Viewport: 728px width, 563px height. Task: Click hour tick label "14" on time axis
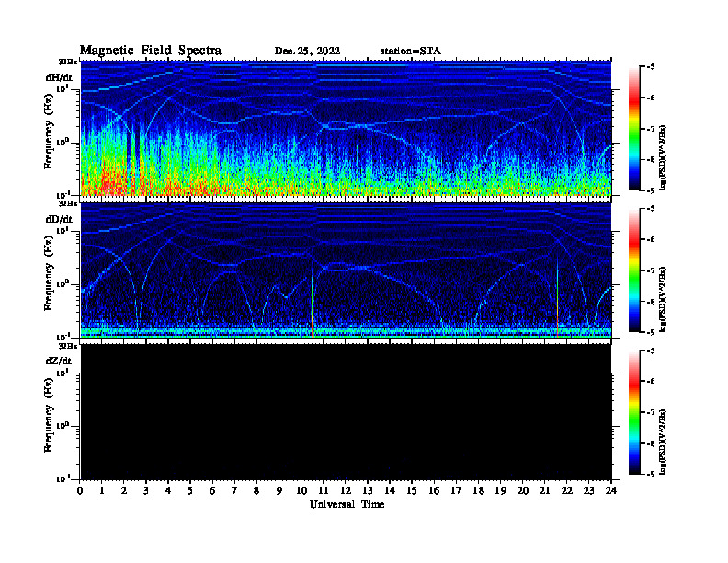(x=390, y=491)
